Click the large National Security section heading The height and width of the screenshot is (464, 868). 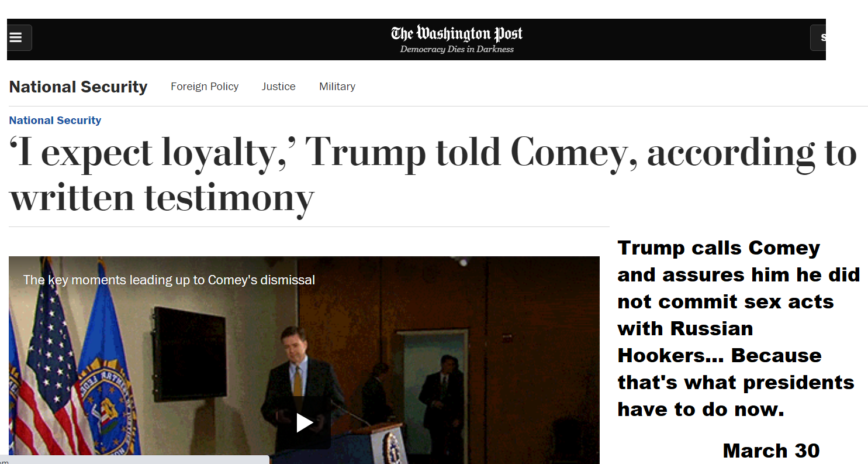[x=78, y=87]
